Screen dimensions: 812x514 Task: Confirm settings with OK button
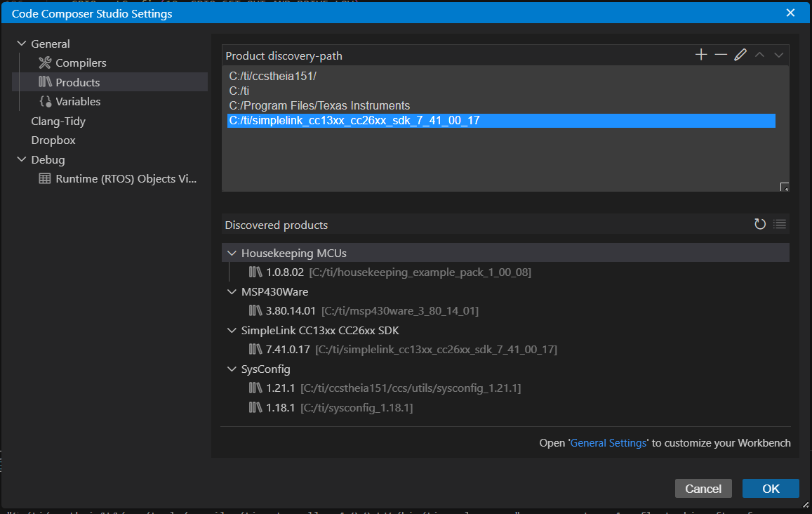[x=771, y=489]
